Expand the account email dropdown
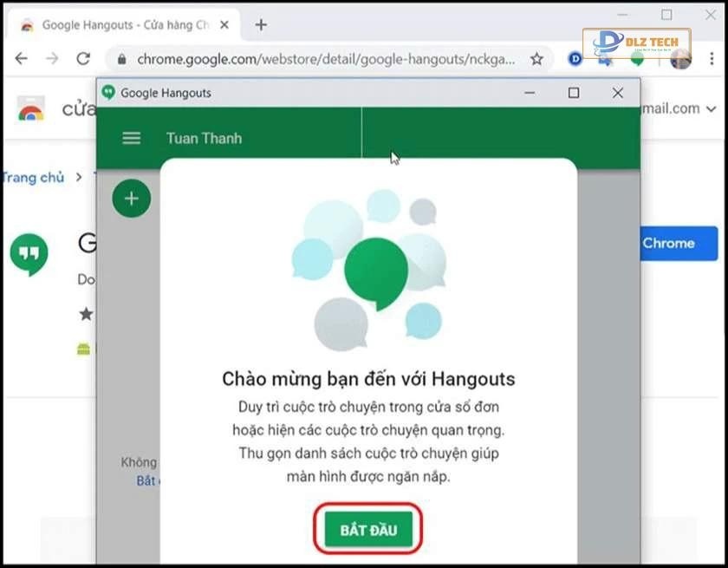728x568 pixels. tap(711, 109)
